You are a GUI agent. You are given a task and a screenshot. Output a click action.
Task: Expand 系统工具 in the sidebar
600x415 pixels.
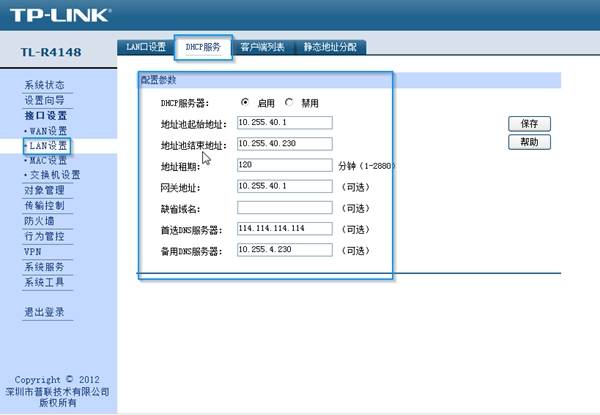tap(44, 282)
